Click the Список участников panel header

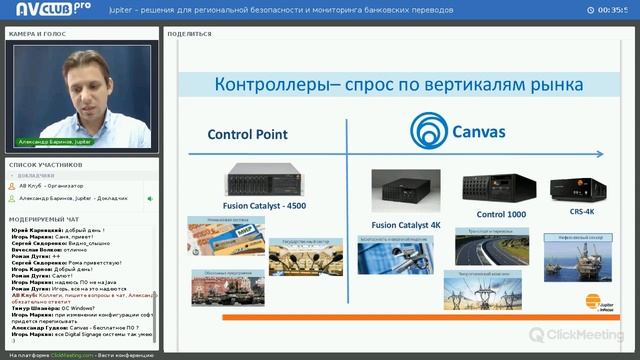tap(46, 165)
